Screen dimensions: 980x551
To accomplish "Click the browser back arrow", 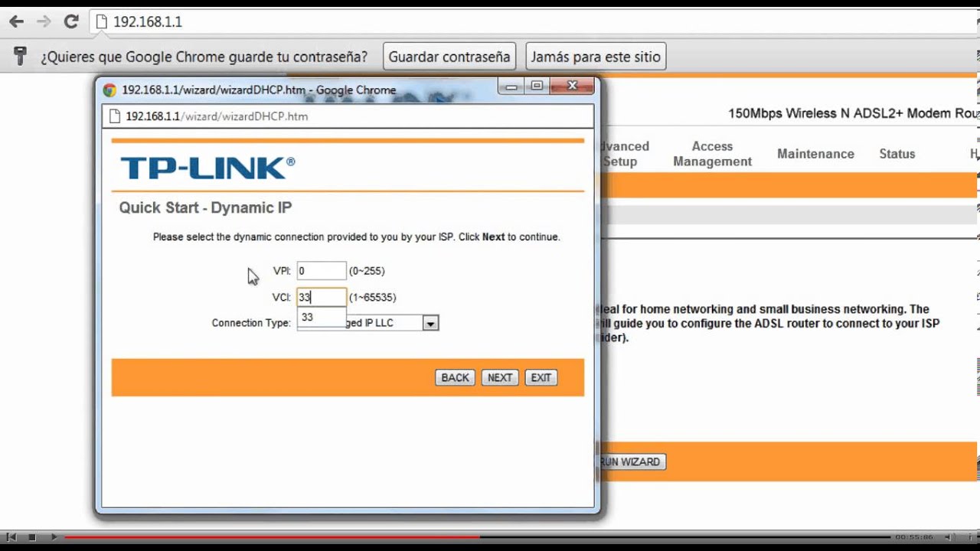I will coord(15,21).
